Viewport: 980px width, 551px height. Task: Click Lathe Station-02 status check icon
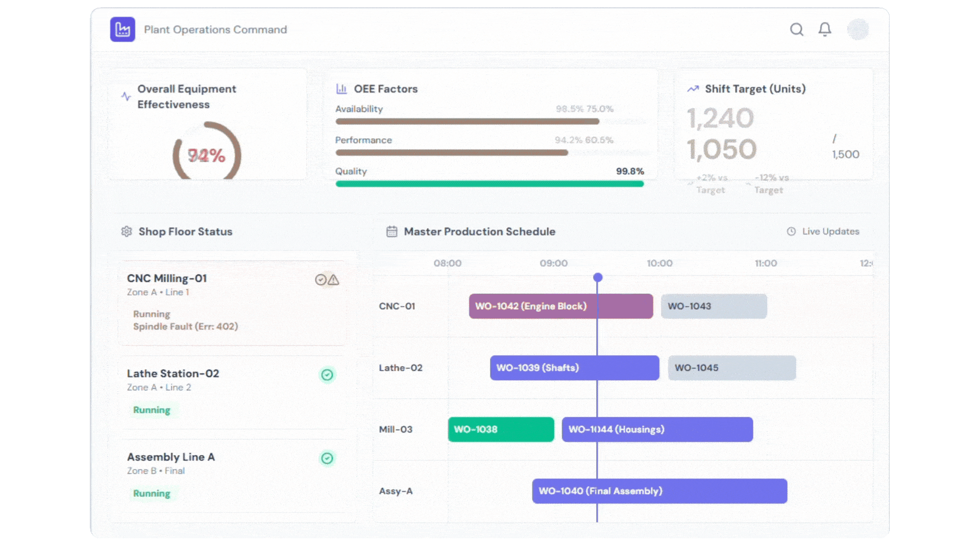[x=327, y=375]
